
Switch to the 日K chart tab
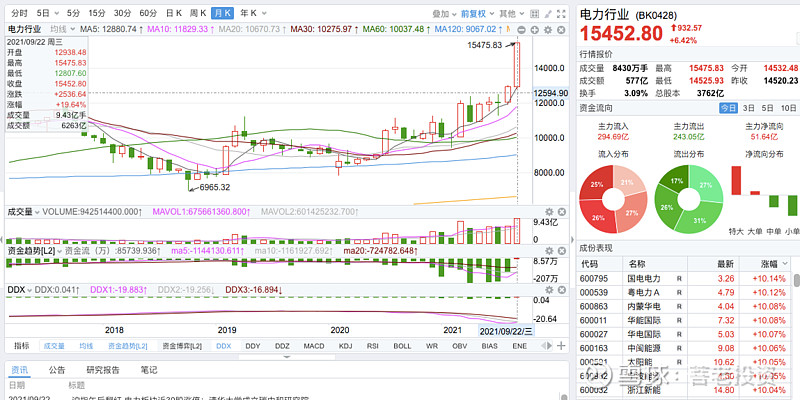pos(173,13)
